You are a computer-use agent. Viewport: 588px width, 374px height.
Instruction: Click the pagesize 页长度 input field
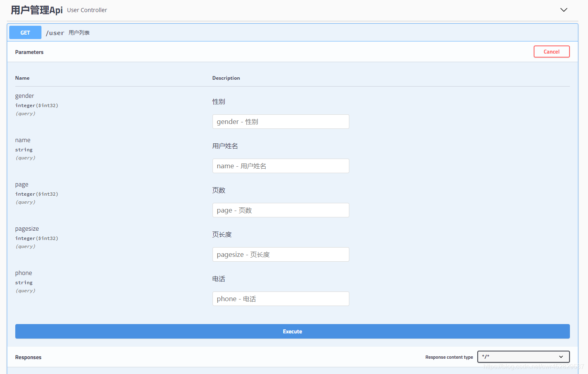[x=281, y=254]
